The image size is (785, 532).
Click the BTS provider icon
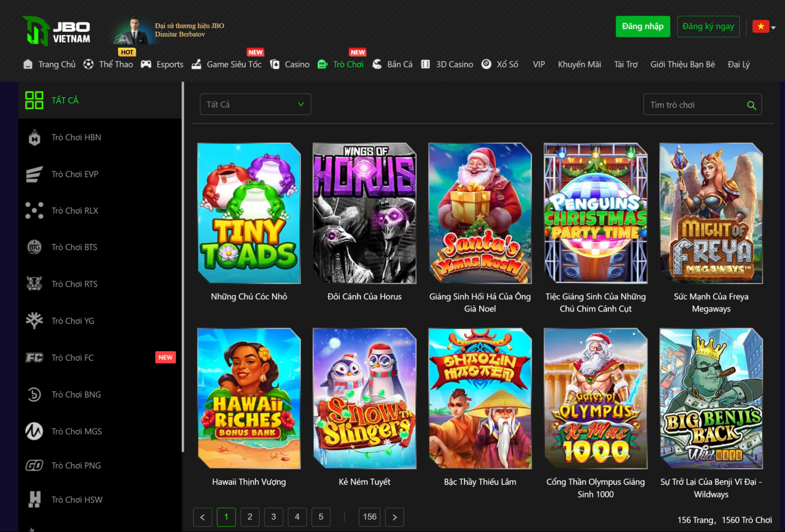pyautogui.click(x=34, y=247)
